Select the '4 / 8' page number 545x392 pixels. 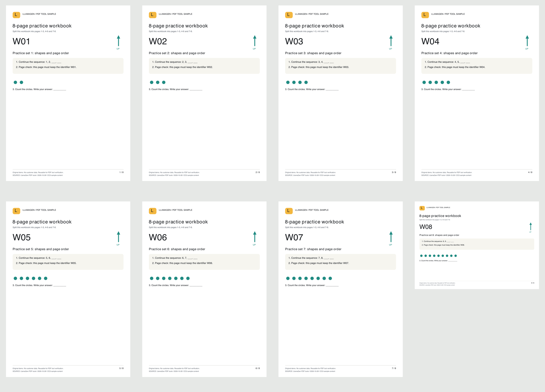point(530,172)
